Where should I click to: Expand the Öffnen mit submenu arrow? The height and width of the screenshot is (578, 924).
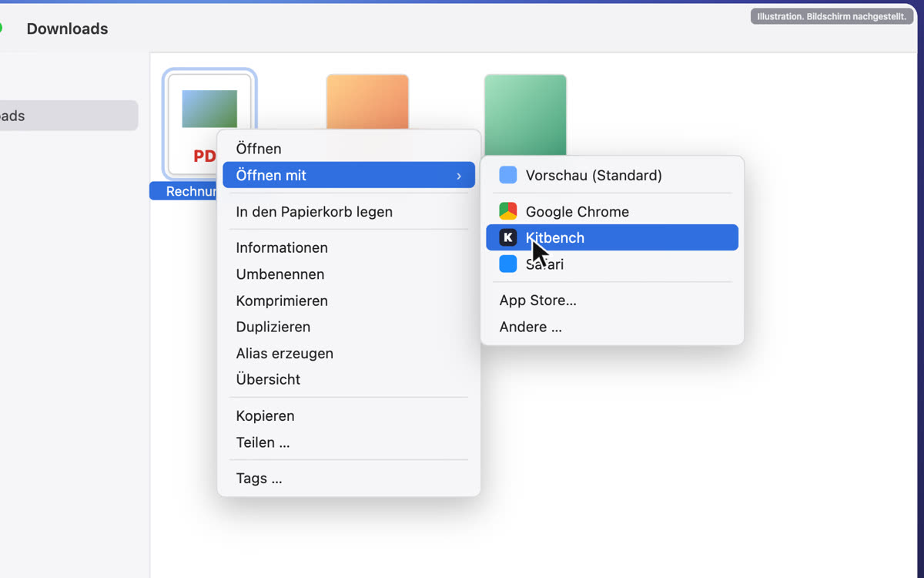click(x=459, y=176)
